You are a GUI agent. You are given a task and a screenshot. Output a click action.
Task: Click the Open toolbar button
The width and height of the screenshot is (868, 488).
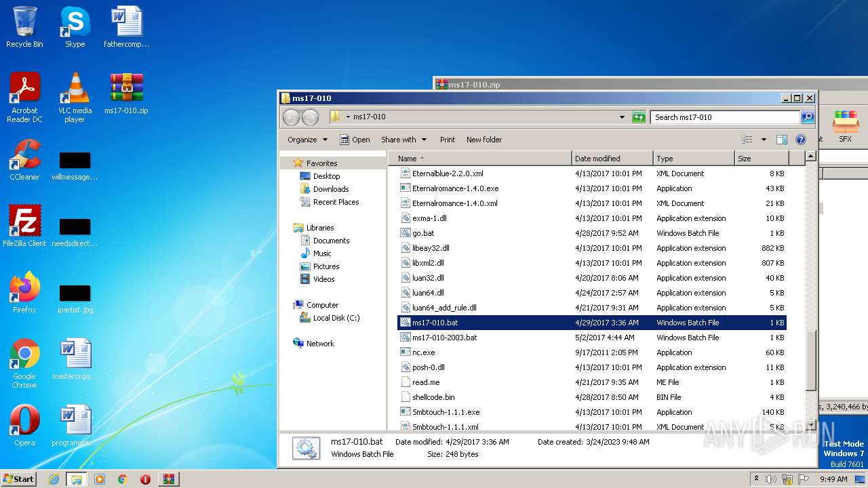point(355,140)
